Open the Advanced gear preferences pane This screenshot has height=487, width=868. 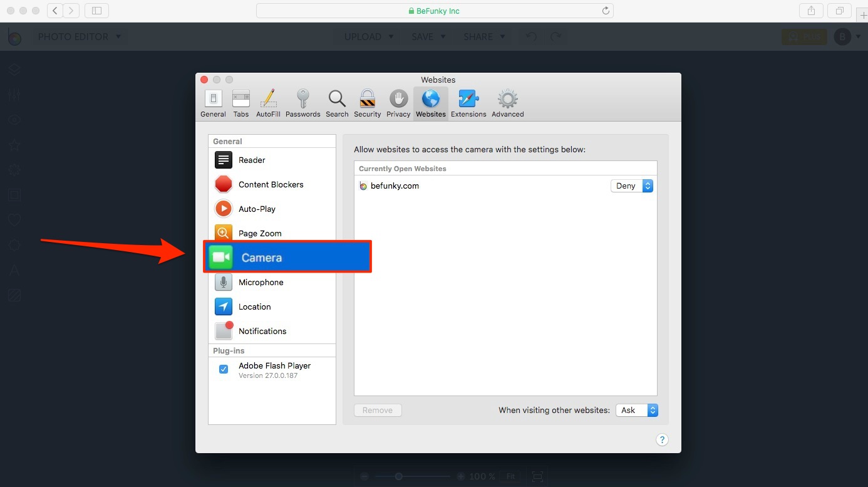(508, 103)
